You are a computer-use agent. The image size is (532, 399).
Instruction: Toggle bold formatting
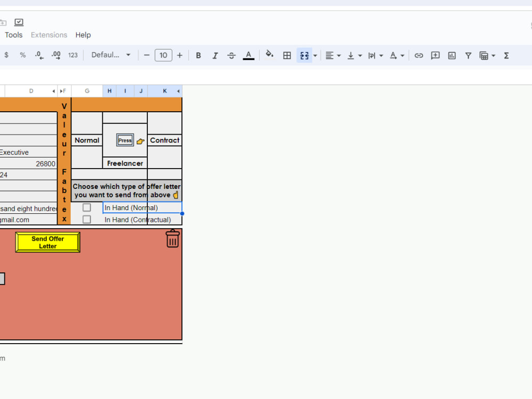click(x=198, y=55)
